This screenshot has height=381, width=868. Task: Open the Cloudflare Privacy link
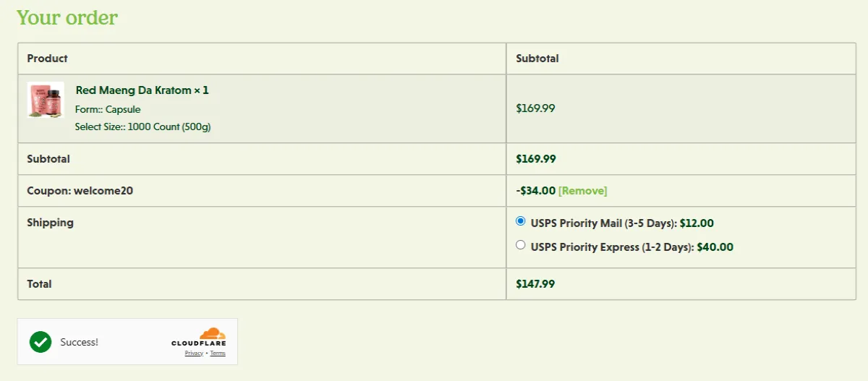(194, 354)
